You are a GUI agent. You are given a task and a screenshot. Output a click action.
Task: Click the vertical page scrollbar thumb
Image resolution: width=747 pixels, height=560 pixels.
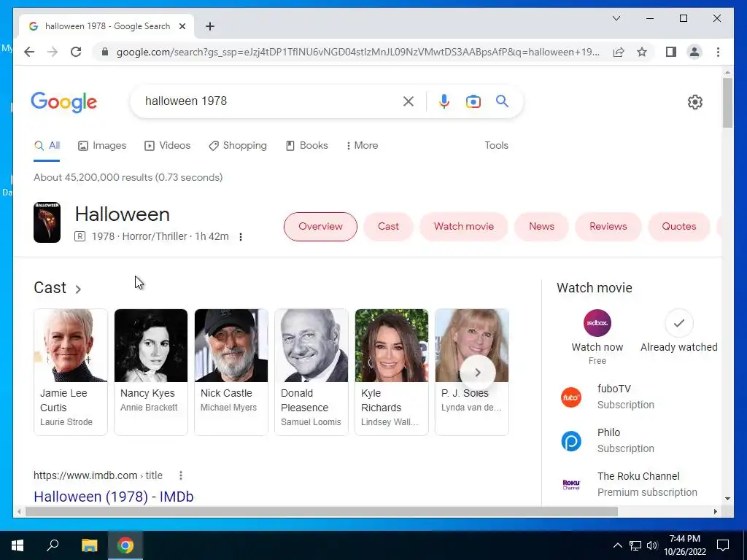point(727,102)
